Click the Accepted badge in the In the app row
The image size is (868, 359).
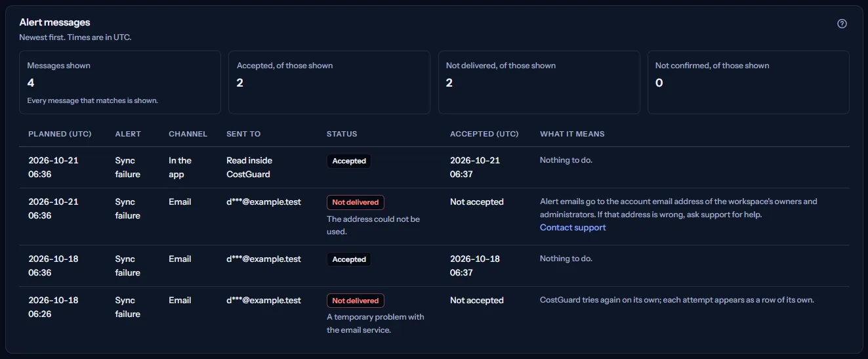[x=349, y=161]
